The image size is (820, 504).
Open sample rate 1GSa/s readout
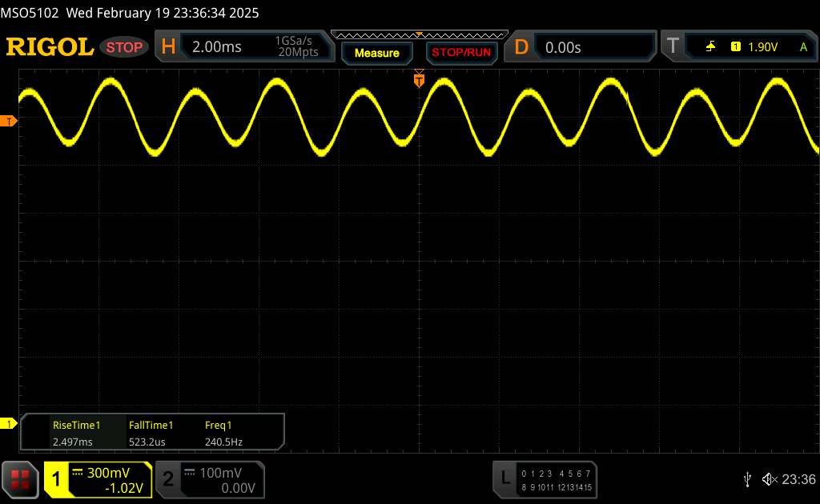pos(294,41)
